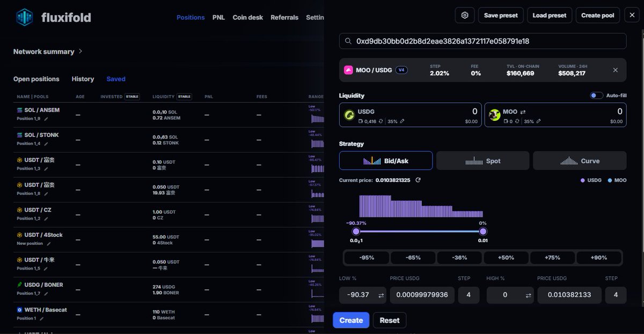Expand the Network summary section
The height and width of the screenshot is (334, 644).
coord(48,52)
